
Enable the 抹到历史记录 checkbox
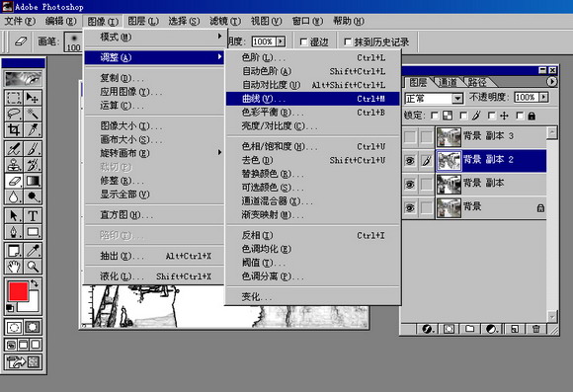coord(348,42)
